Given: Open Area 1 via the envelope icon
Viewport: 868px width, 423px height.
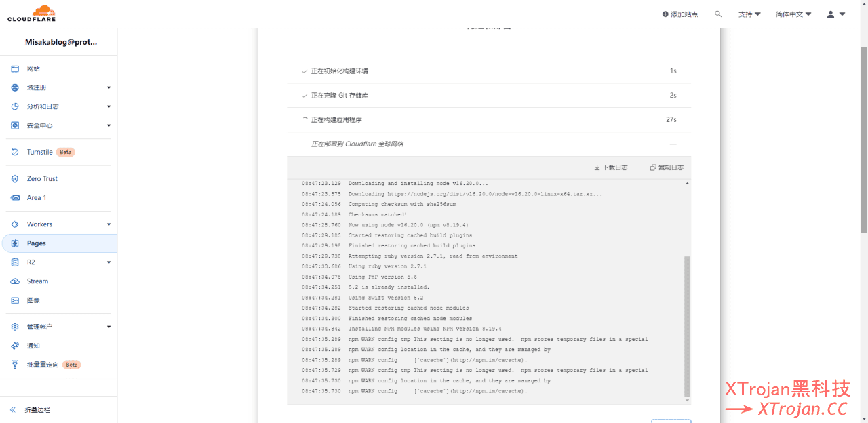Looking at the screenshot, I should pos(16,197).
